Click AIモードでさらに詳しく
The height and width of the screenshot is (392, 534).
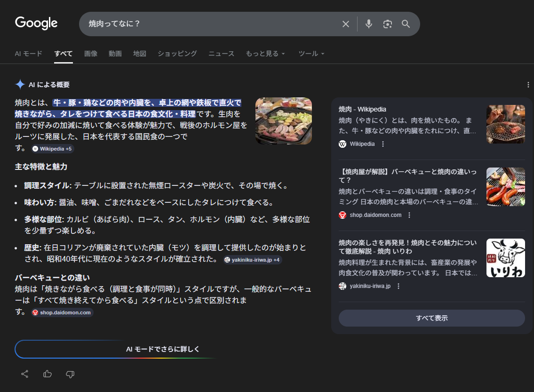[x=162, y=349]
